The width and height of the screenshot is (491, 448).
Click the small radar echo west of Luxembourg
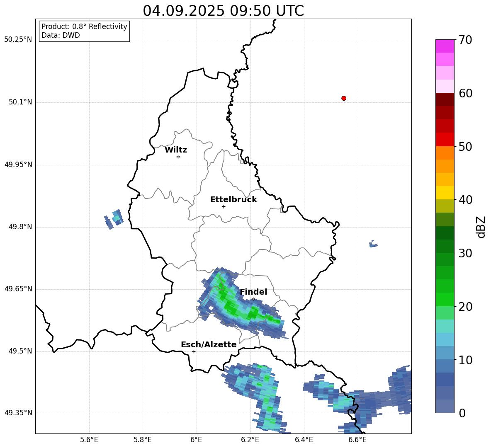click(x=114, y=219)
